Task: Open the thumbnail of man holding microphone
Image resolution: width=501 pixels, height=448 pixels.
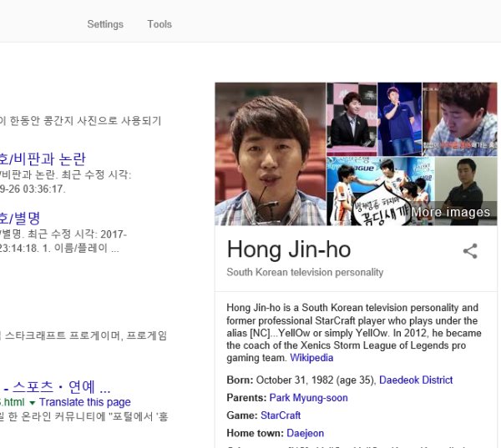Action: [400, 119]
